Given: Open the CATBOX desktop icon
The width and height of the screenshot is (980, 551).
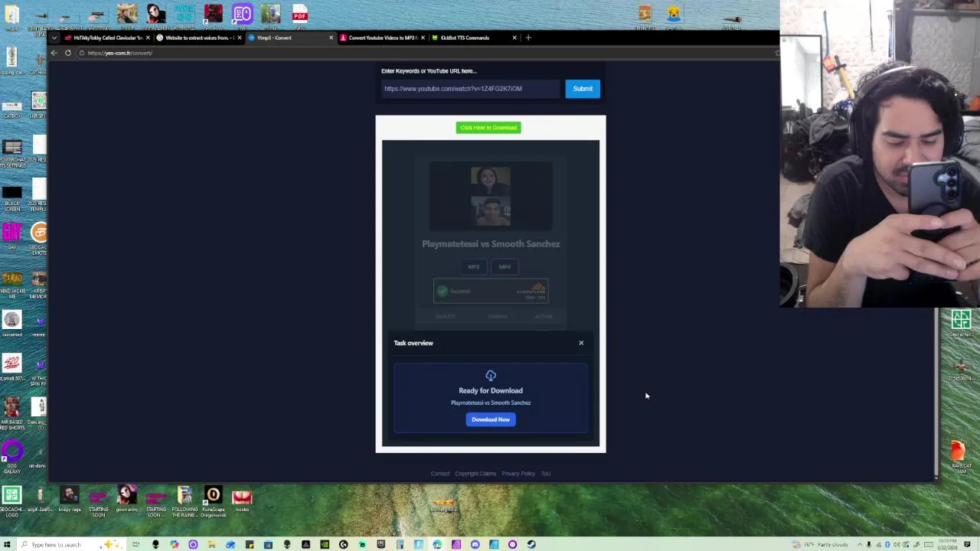Looking at the screenshot, I should click(x=12, y=106).
